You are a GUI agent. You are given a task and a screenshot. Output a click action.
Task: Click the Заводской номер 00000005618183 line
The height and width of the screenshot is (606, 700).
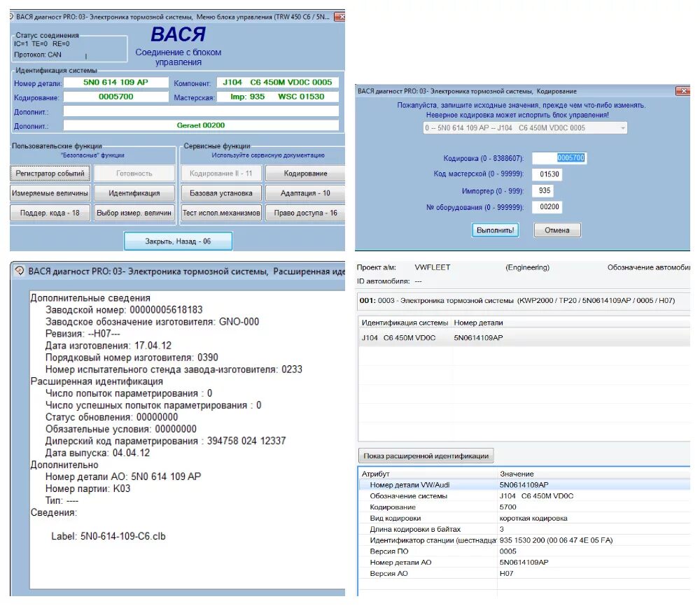coord(124,310)
